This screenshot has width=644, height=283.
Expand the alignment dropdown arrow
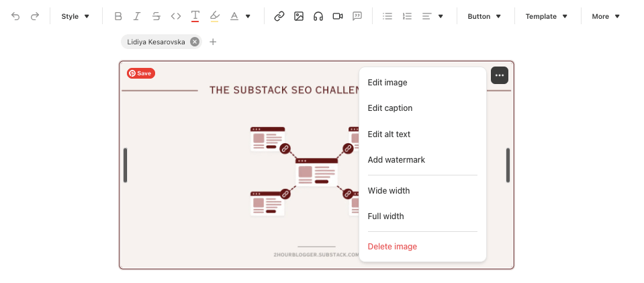coord(441,16)
